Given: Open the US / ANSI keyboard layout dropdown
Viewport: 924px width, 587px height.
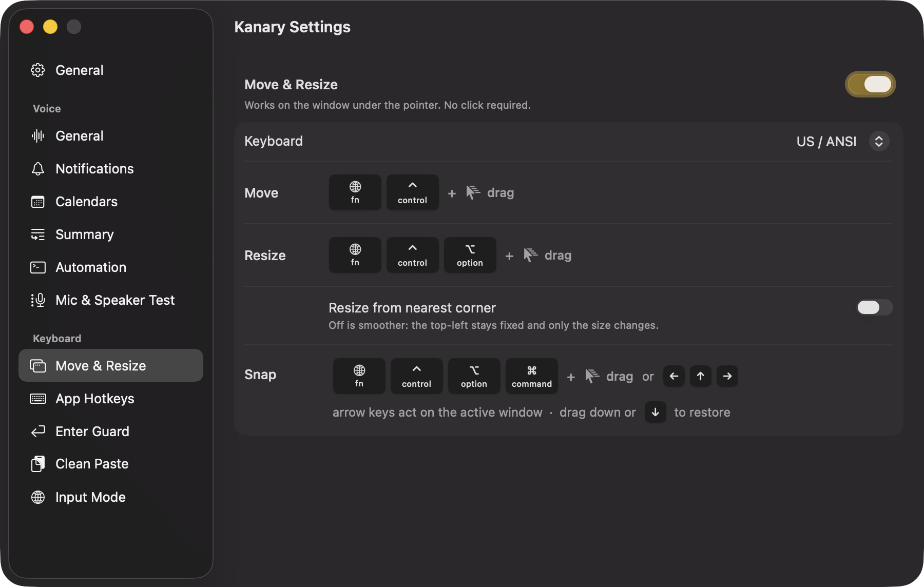Looking at the screenshot, I should [842, 141].
